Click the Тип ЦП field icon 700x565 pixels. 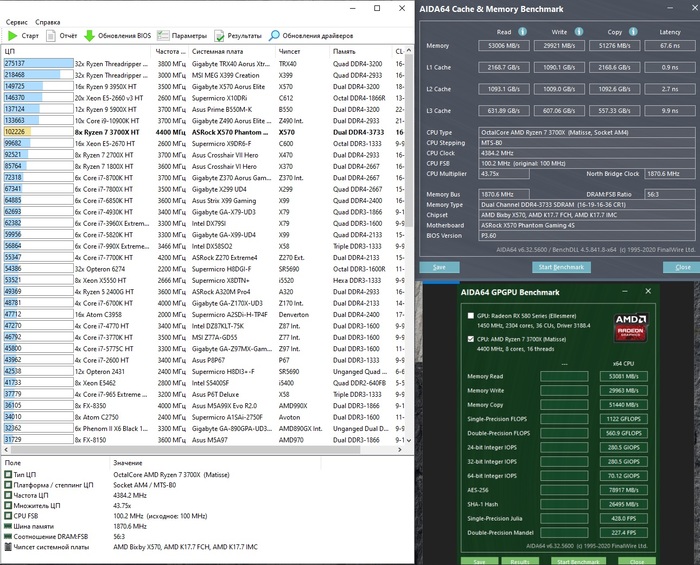click(8, 474)
